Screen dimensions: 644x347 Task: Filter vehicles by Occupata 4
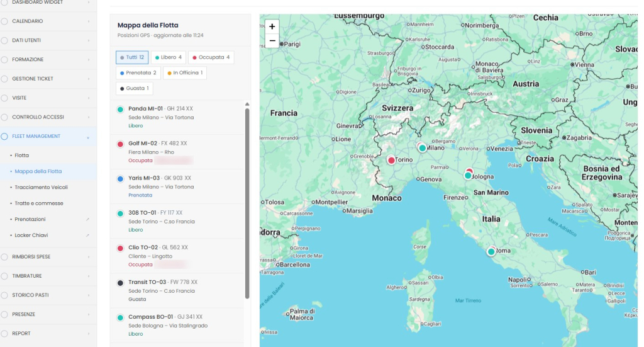pos(211,57)
